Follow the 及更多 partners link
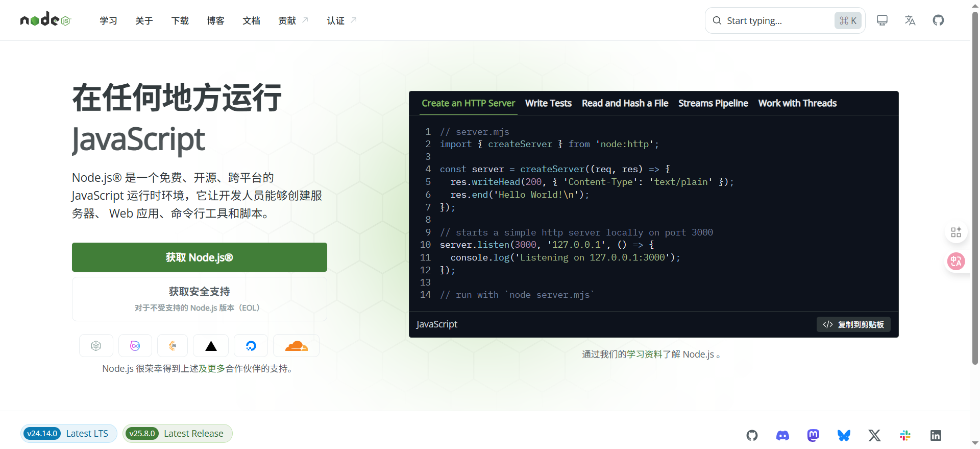980x449 pixels. click(x=212, y=369)
